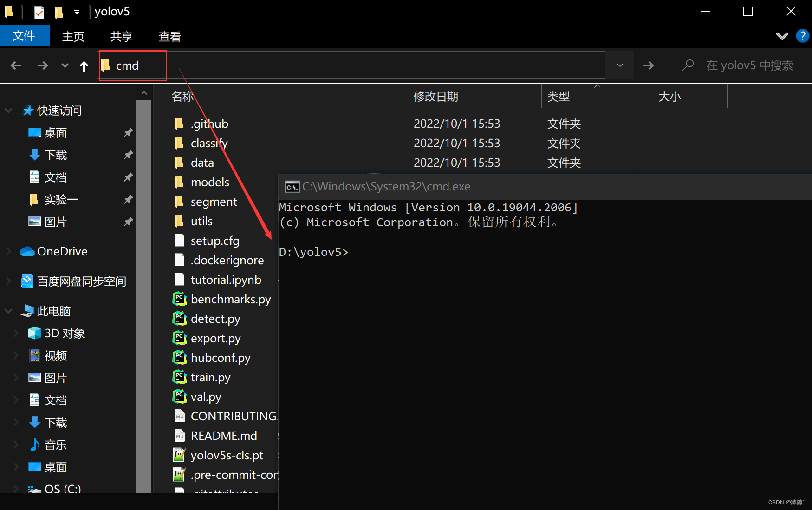
Task: Click the date 2022/10/1 15:53 for data
Action: coord(457,163)
